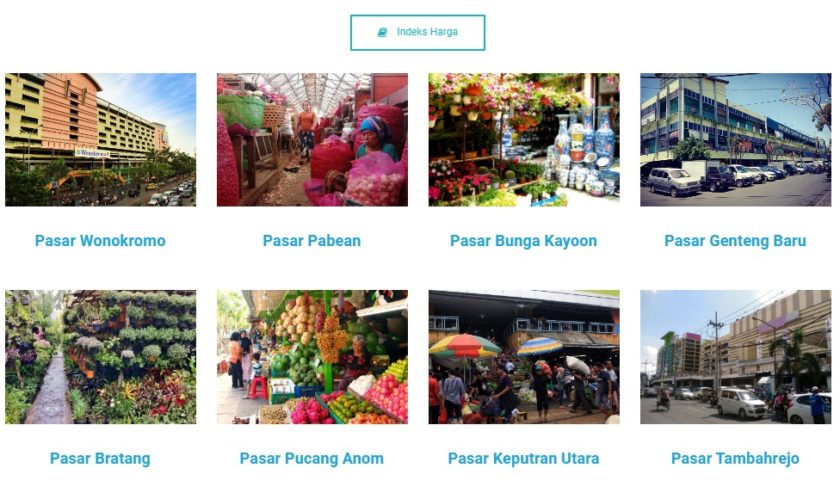The image size is (840, 493).
Task: Click the book icon in Indeks Harga button
Action: [382, 32]
